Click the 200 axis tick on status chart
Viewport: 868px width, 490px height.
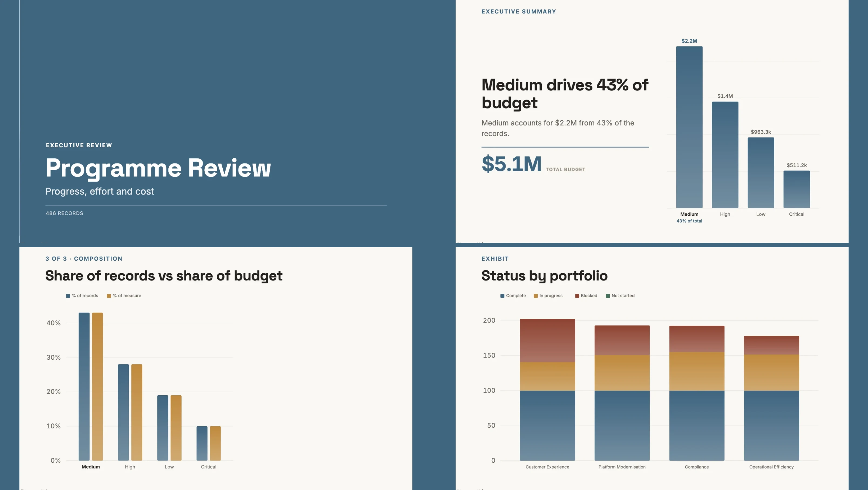(489, 320)
